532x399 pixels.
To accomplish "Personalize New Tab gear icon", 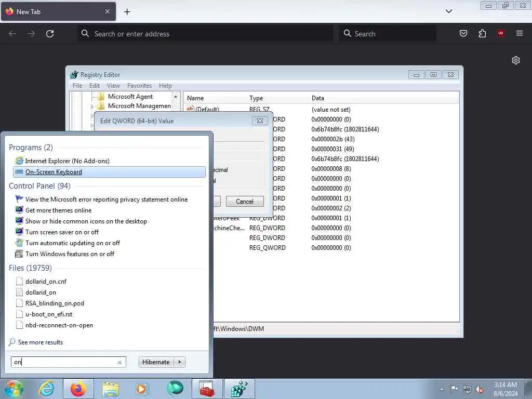I will (x=516, y=60).
